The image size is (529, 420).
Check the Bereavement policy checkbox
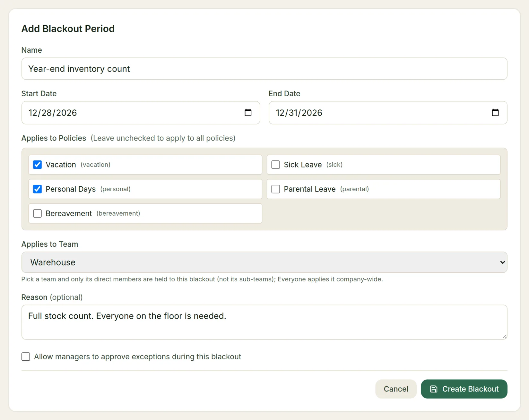pos(38,213)
